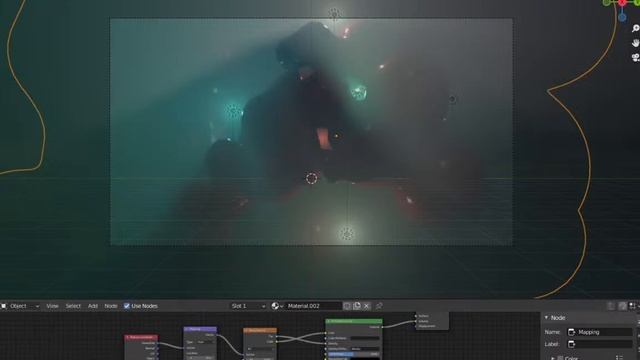Toggle the Use Nodes checkbox

(x=127, y=306)
